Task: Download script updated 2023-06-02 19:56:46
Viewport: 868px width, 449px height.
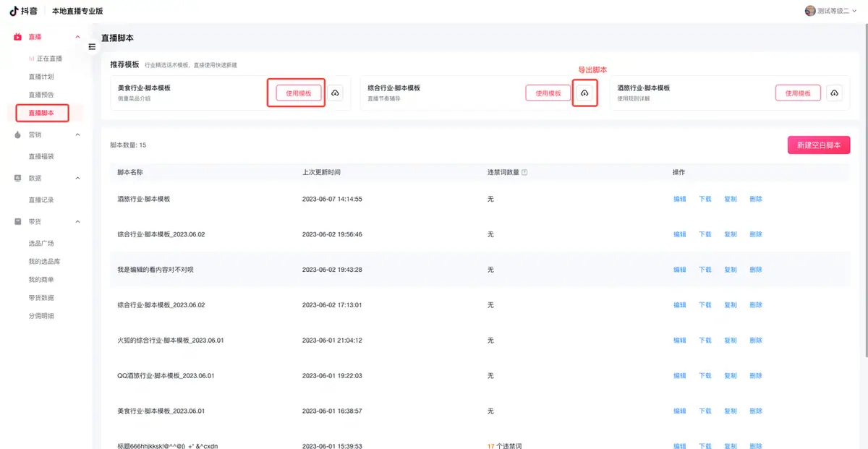Action: pos(705,234)
